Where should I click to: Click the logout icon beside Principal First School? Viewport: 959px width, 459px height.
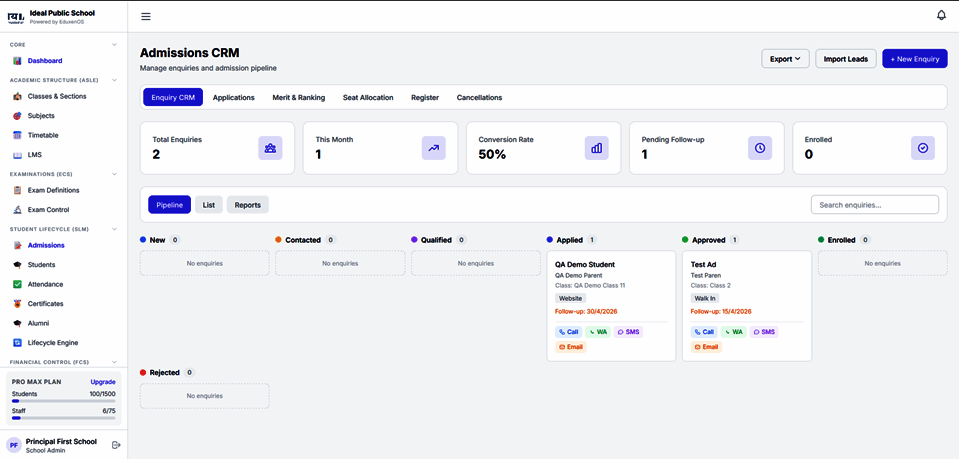point(116,445)
